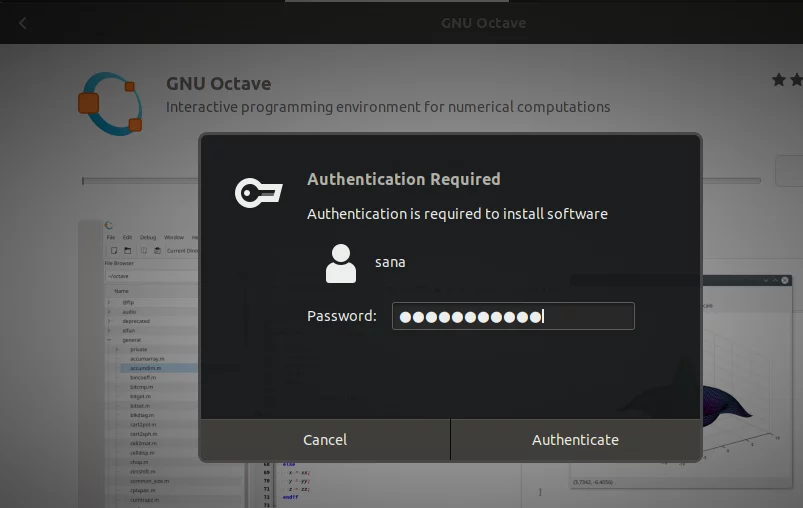Click the Authenticate button
Screen dimensions: 803x508
point(576,440)
